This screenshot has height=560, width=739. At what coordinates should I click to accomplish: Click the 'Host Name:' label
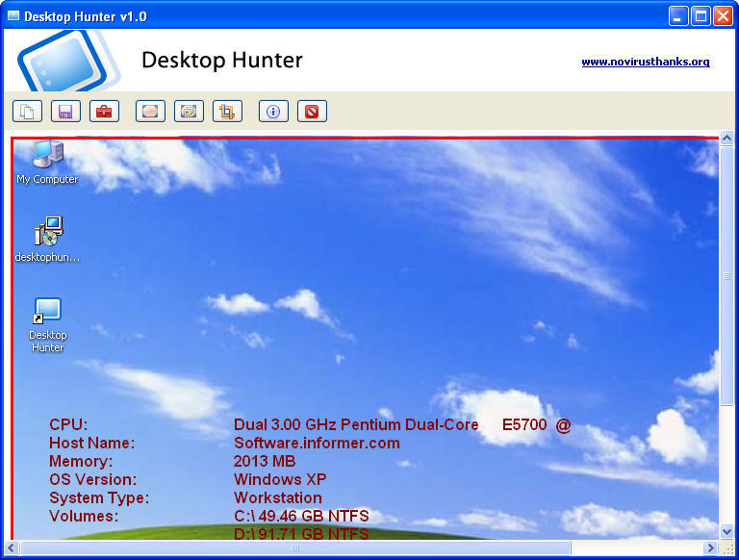coord(92,444)
